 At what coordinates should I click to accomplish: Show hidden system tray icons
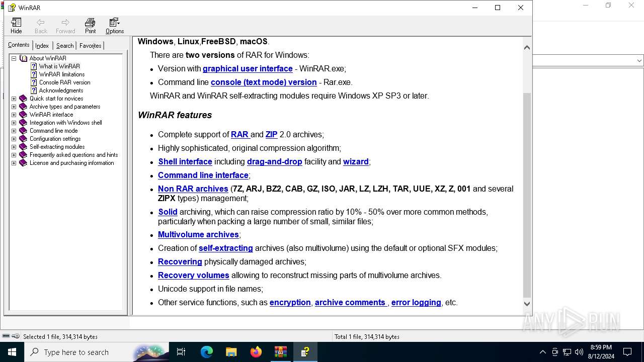542,352
